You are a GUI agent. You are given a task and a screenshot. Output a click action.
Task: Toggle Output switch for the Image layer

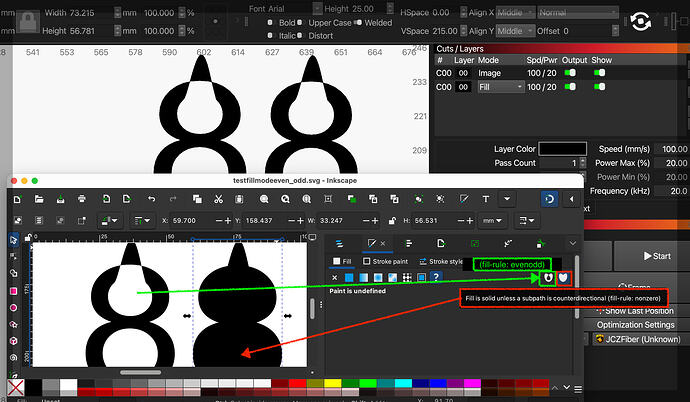click(x=570, y=73)
